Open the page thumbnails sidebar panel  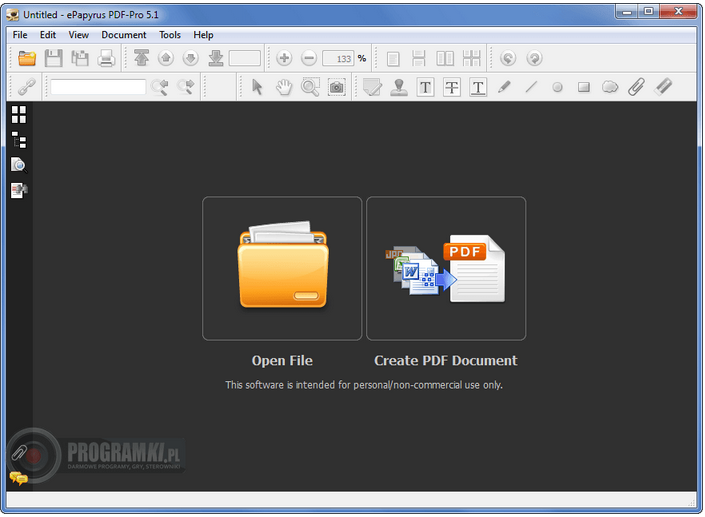[x=19, y=114]
